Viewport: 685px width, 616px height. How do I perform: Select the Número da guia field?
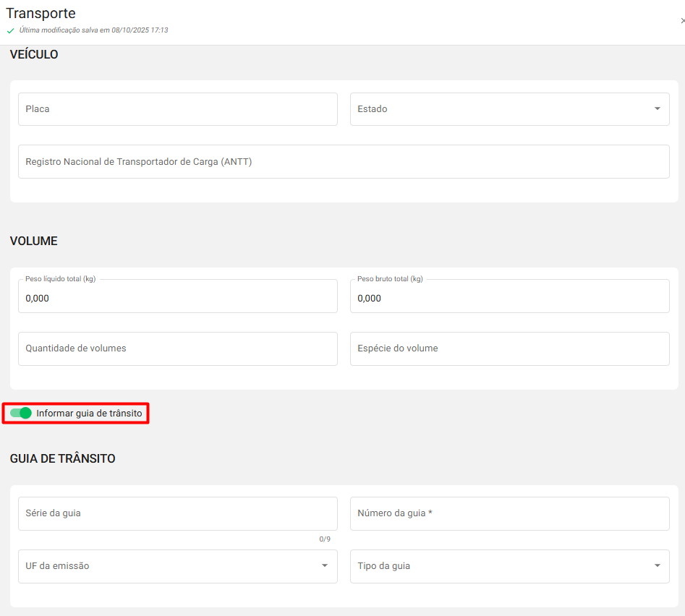click(509, 513)
